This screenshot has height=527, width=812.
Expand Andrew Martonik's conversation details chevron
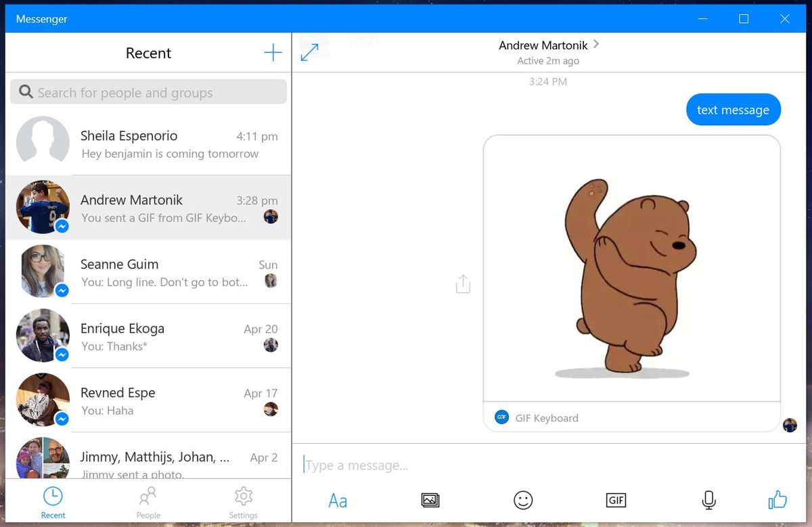[x=595, y=43]
